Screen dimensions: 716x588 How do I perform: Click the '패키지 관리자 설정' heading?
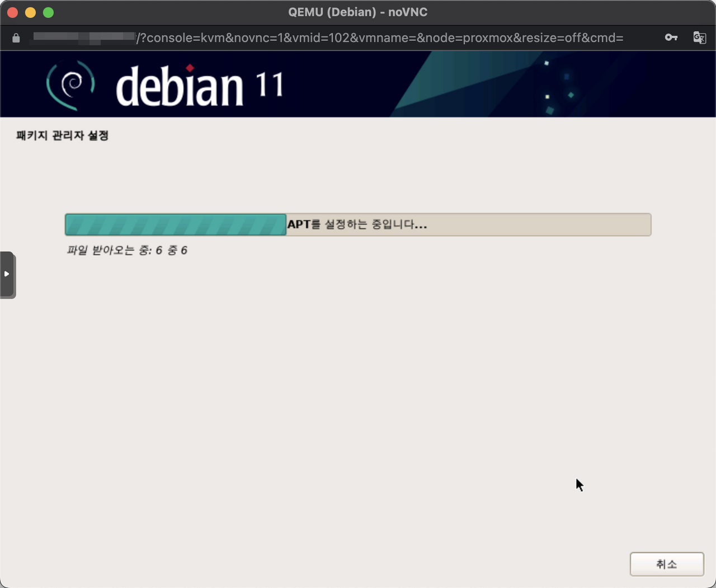point(62,135)
